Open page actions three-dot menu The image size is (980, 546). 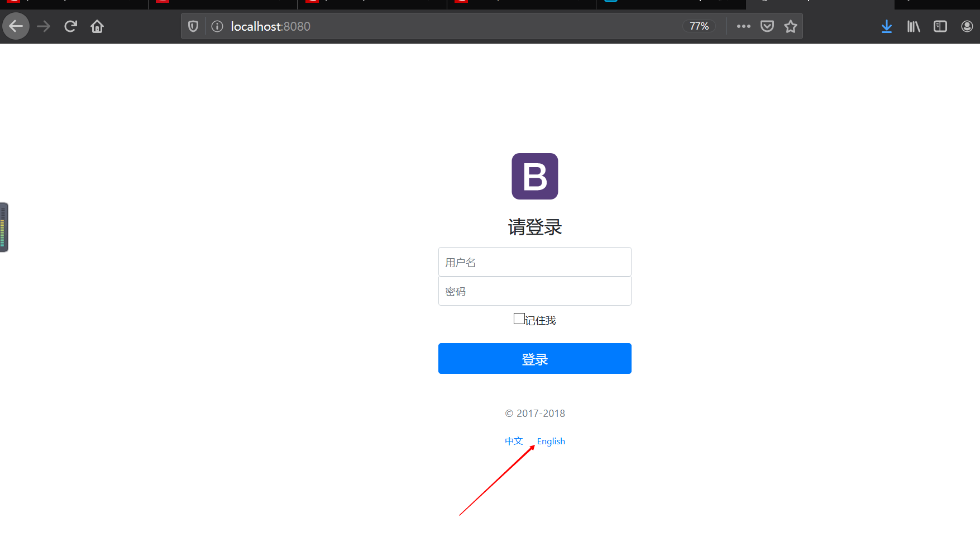[743, 26]
